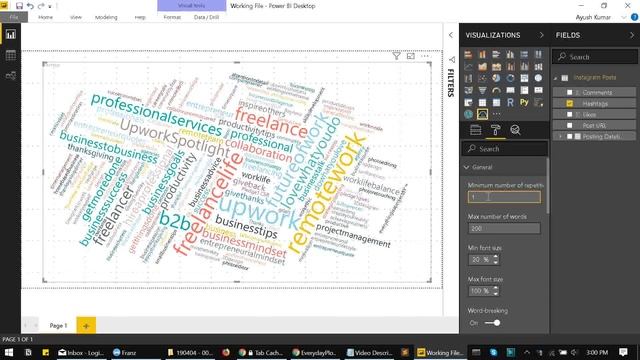Add a new report page
This screenshot has height=360, width=640.
pyautogui.click(x=86, y=326)
